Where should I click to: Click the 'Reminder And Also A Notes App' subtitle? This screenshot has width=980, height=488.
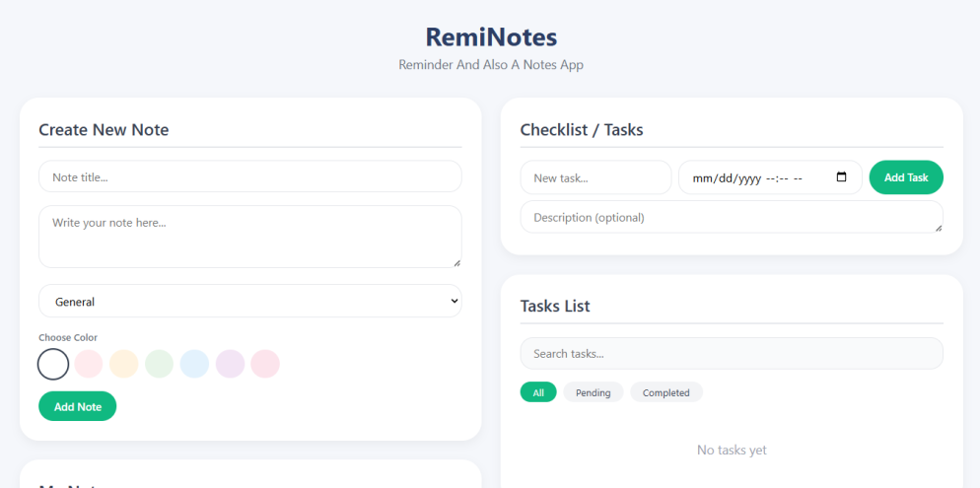(491, 65)
